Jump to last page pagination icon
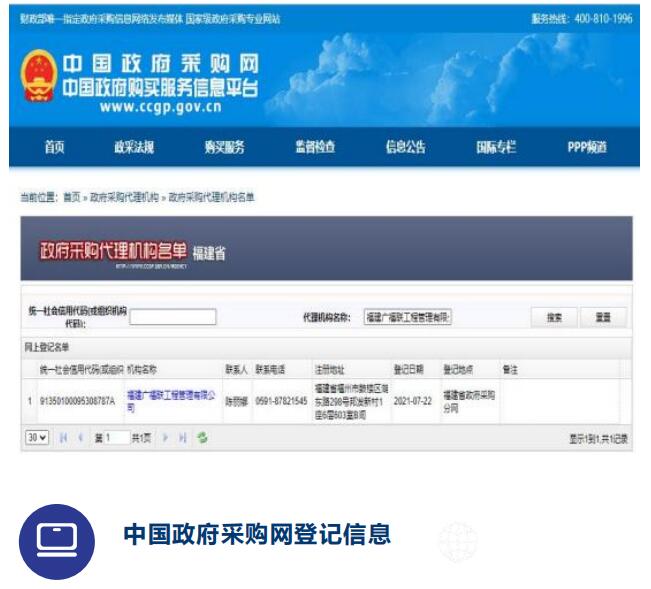Viewport: 651px width, 589px height. [182, 438]
